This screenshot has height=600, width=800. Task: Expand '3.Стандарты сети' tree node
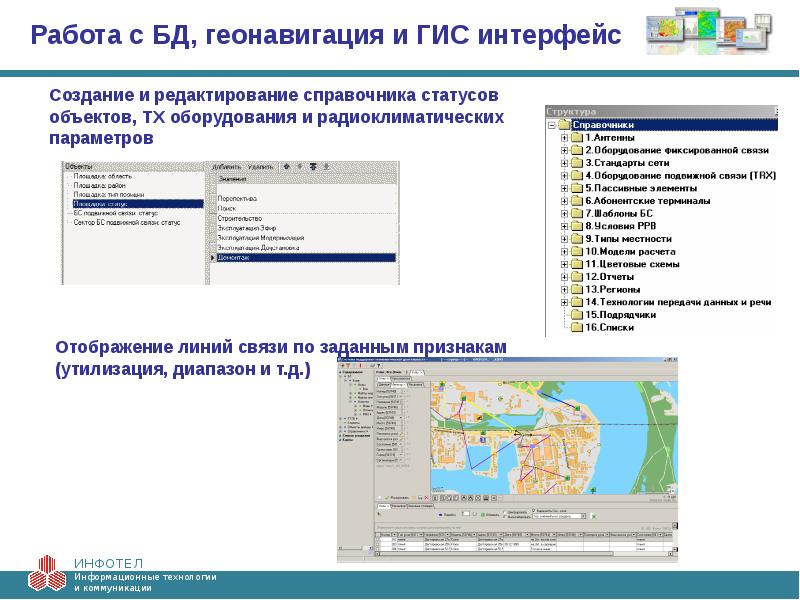click(x=565, y=162)
